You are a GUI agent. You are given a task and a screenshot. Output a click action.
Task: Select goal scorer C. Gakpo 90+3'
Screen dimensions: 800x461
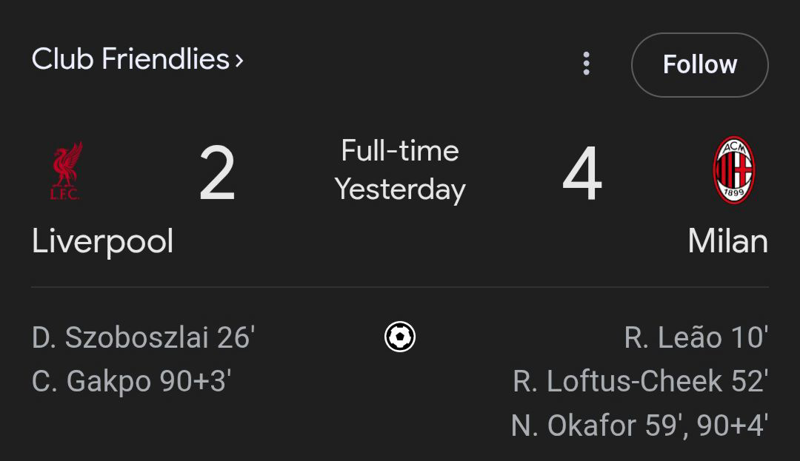point(138,382)
